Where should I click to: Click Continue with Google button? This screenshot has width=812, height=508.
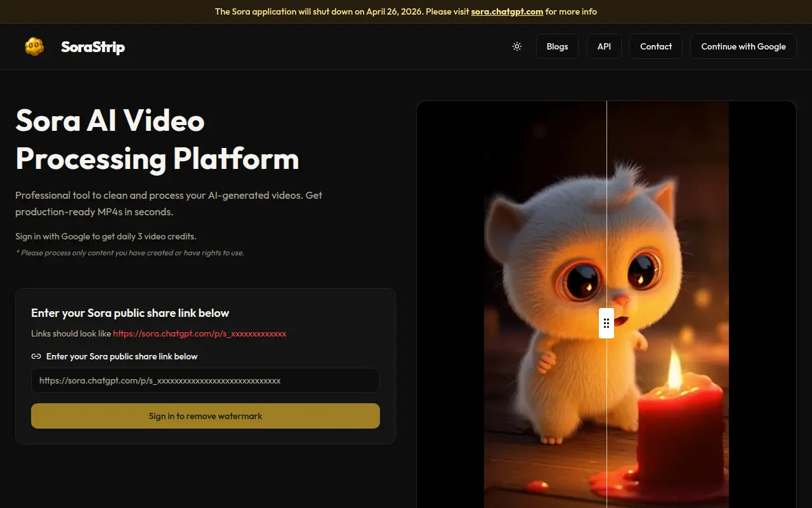(743, 46)
